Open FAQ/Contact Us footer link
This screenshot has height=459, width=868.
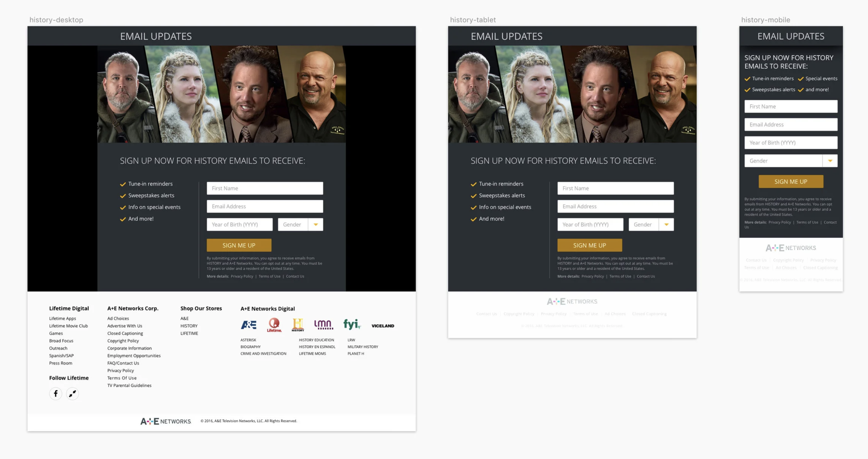pyautogui.click(x=123, y=363)
